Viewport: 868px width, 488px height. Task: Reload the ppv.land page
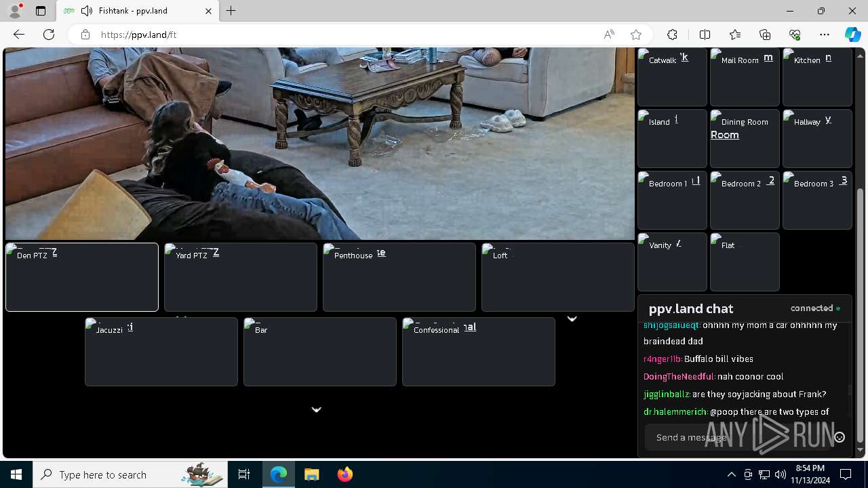point(49,35)
